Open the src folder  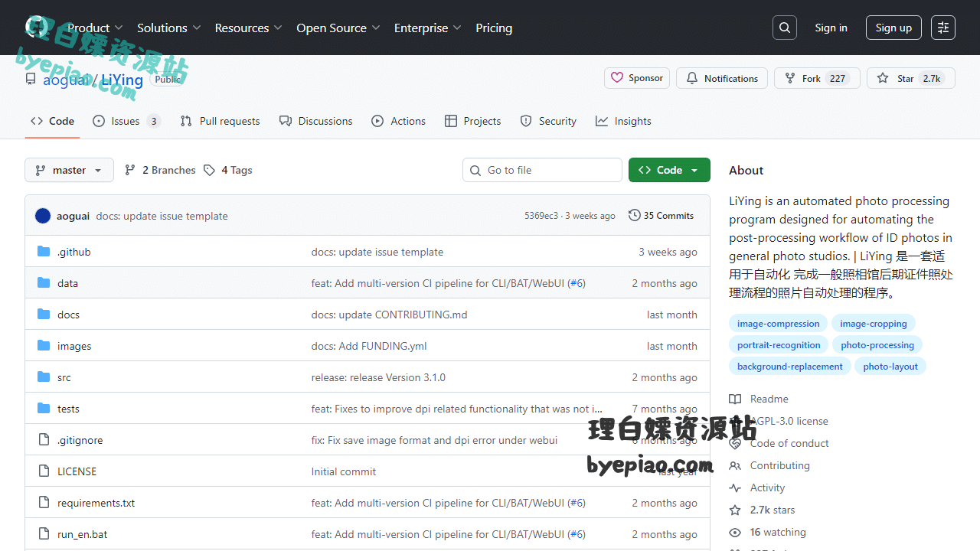coord(64,377)
